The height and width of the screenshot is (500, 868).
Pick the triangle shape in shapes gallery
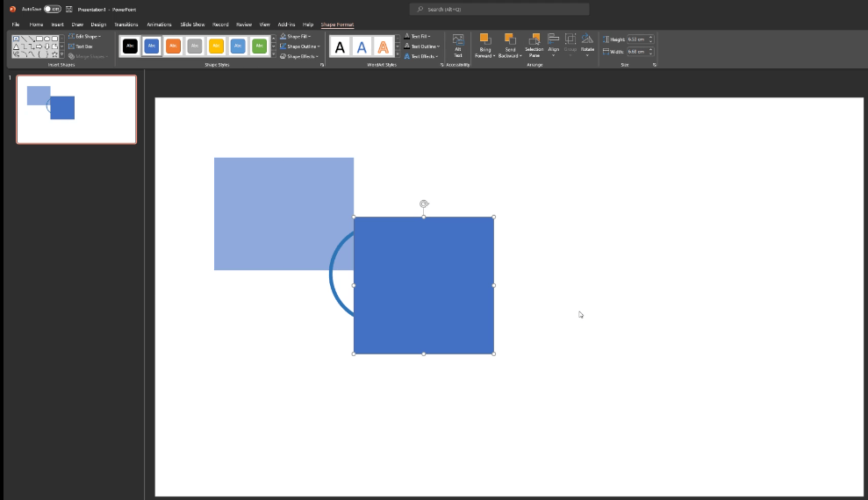point(16,46)
